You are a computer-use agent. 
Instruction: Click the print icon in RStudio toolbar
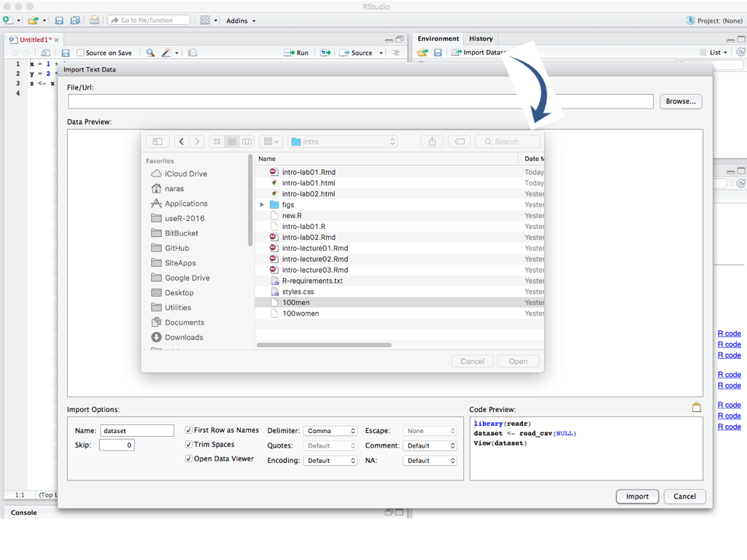(94, 20)
